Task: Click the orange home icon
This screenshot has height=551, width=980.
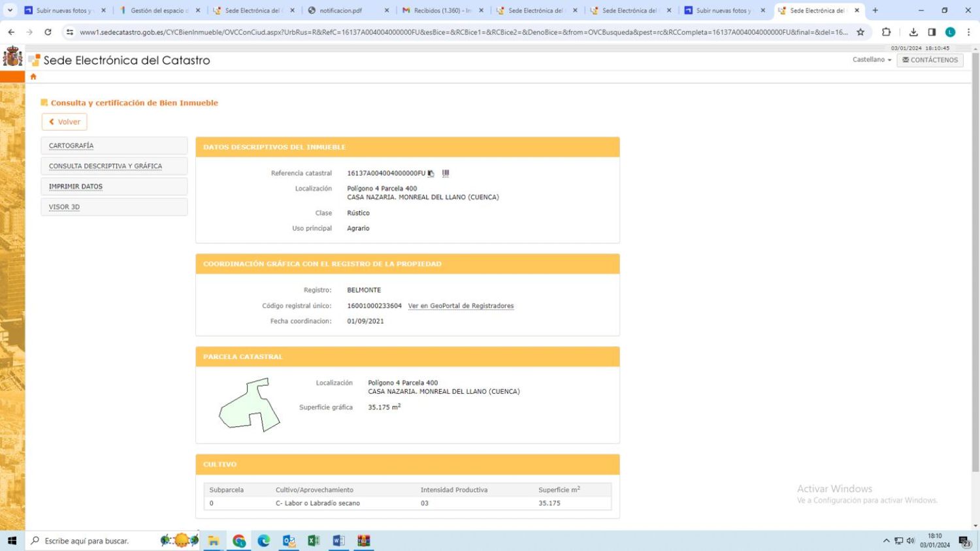Action: pos(33,76)
